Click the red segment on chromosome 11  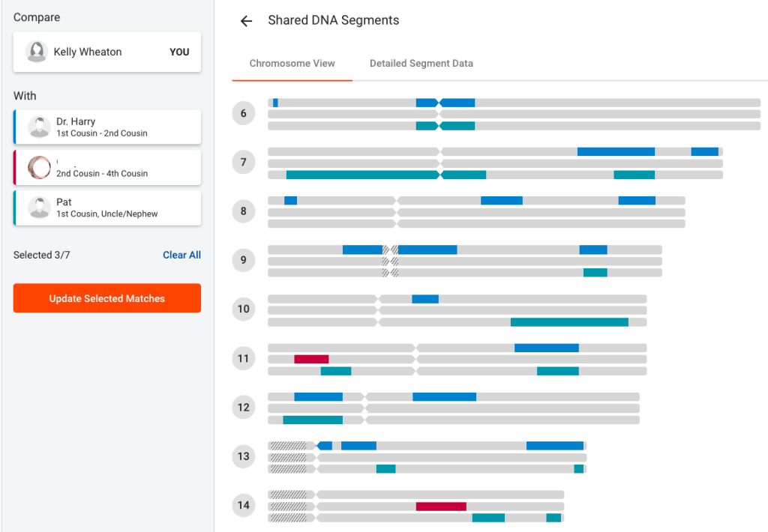pyautogui.click(x=311, y=359)
